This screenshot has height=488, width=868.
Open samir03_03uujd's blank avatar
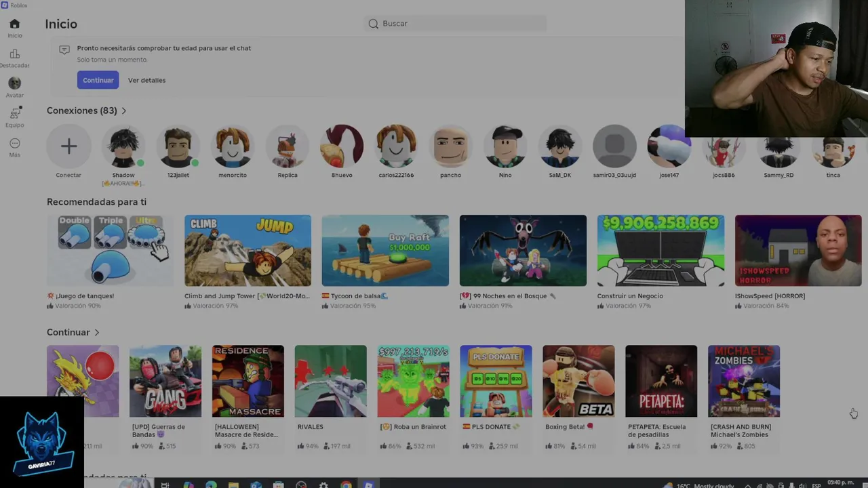pyautogui.click(x=614, y=146)
